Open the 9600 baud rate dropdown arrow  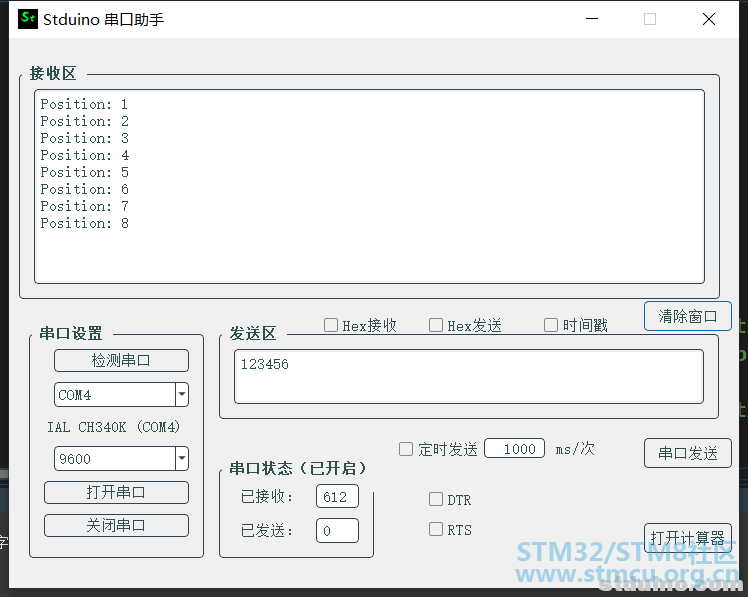click(x=182, y=459)
